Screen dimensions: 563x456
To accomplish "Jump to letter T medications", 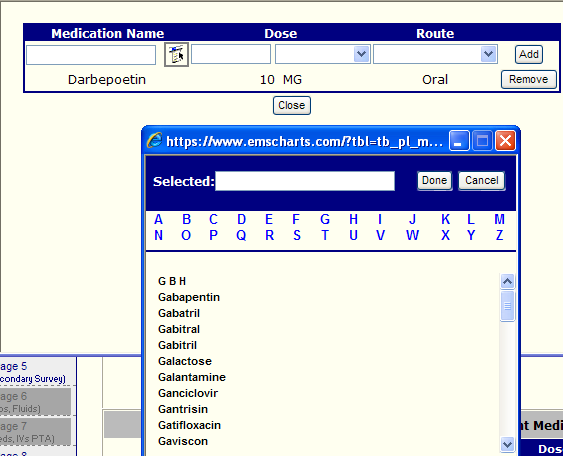I will (x=325, y=236).
